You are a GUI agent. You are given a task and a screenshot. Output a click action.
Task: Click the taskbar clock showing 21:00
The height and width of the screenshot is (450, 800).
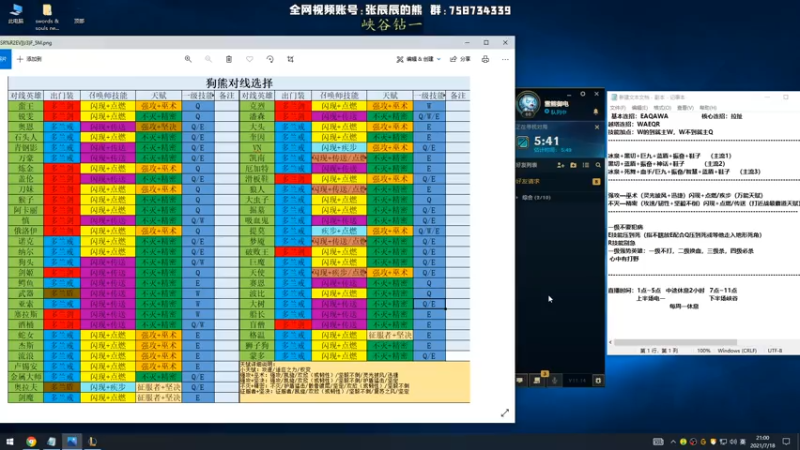762,442
